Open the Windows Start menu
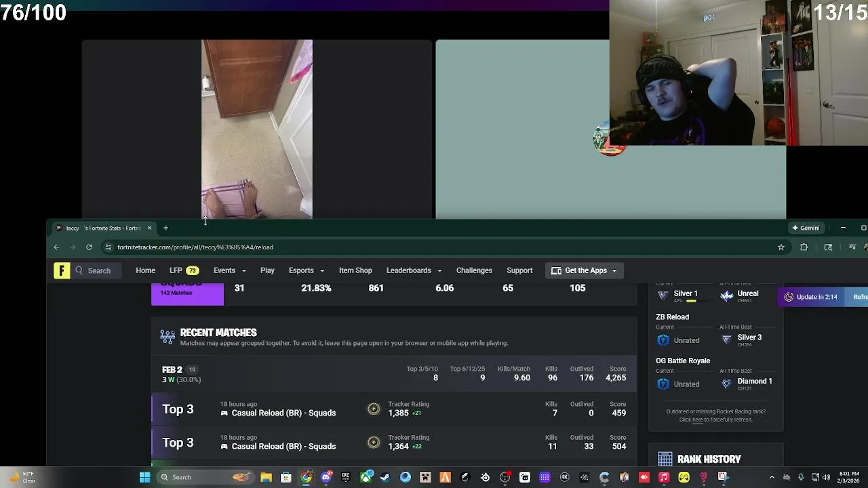This screenshot has width=868, height=488. click(x=144, y=477)
